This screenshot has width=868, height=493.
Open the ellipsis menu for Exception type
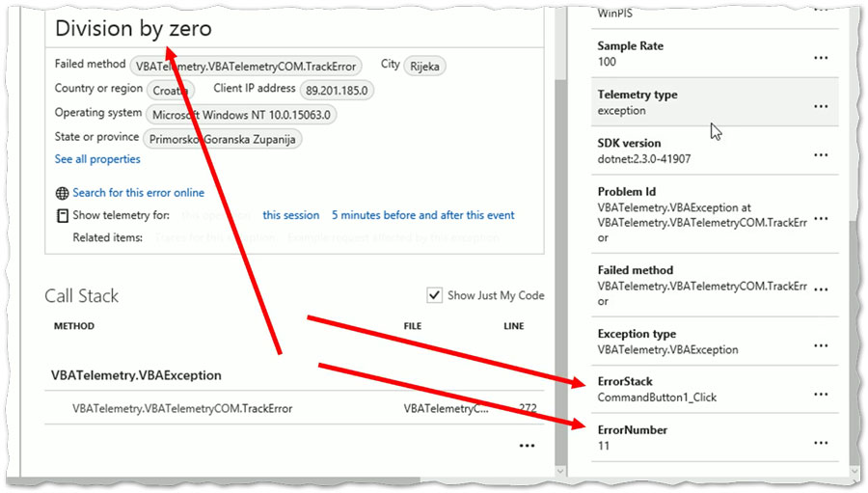pyautogui.click(x=821, y=346)
